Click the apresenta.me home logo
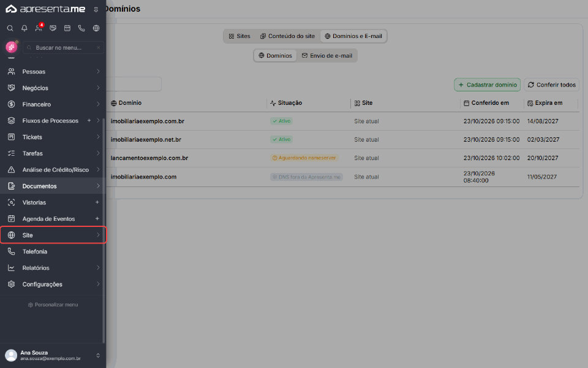This screenshot has width=588, height=368. pos(45,9)
